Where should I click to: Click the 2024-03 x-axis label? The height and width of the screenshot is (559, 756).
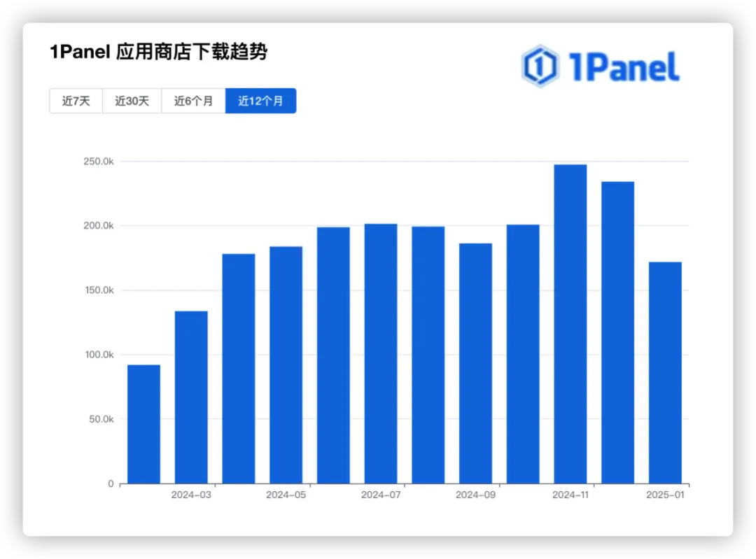coord(191,495)
